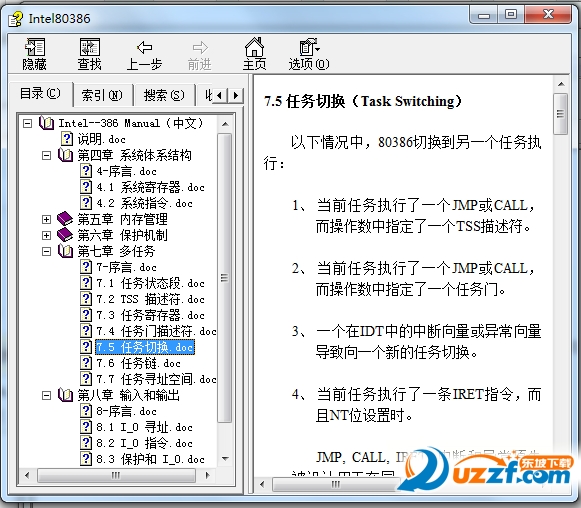Click the topic icon next to 说明.doc
This screenshot has width=581, height=508.
point(67,139)
